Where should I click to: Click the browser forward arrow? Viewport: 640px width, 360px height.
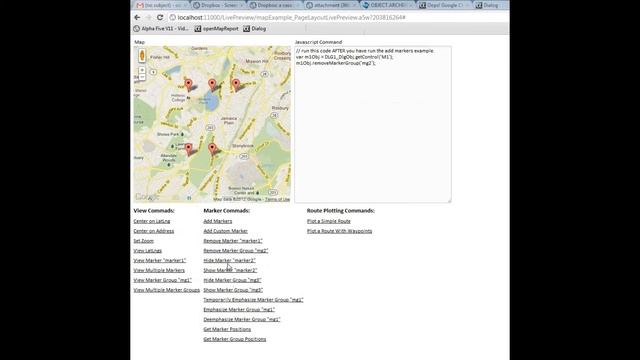pyautogui.click(x=149, y=18)
